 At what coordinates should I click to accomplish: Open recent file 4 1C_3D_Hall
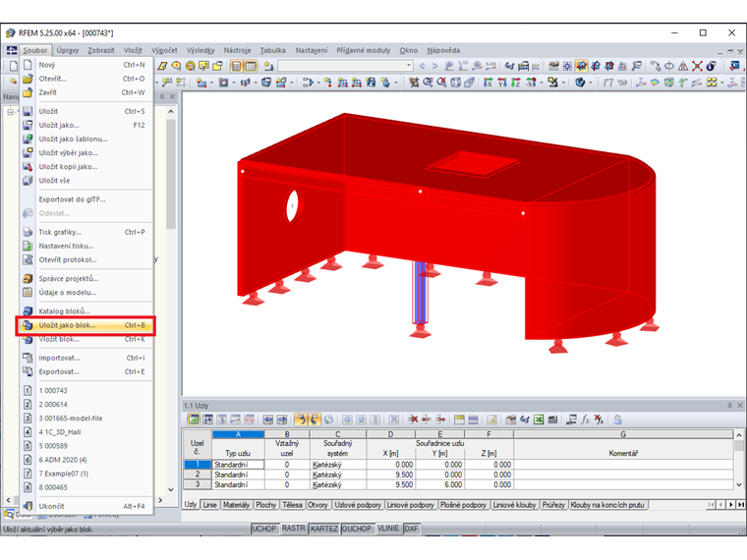(86, 432)
